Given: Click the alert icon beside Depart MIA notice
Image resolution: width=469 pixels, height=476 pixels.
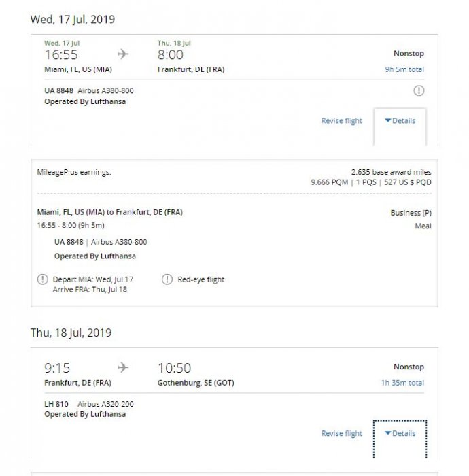Looking at the screenshot, I should 44,279.
